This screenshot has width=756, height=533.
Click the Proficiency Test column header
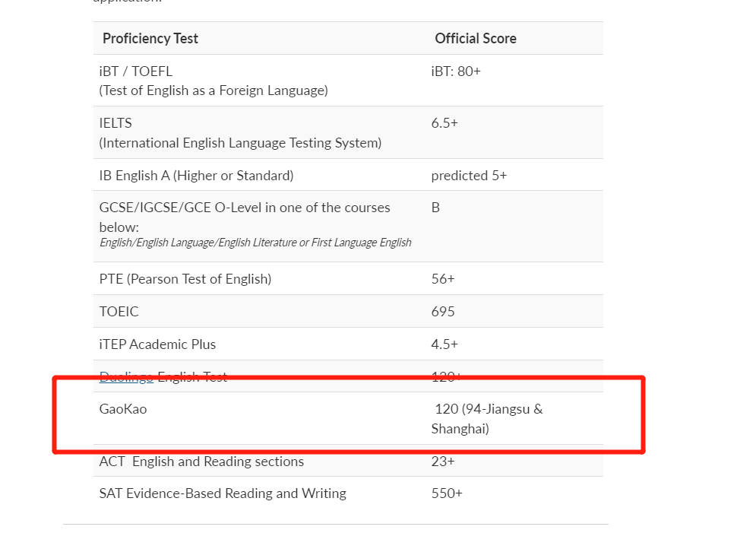click(150, 39)
